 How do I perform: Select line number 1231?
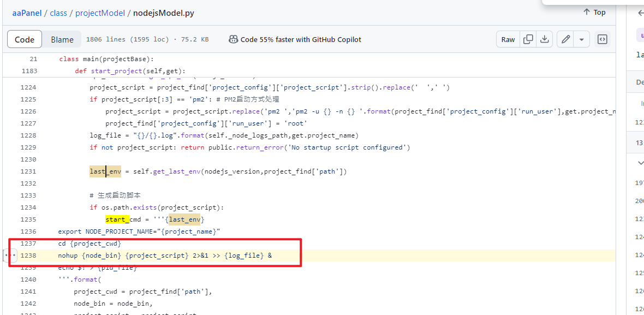tap(28, 171)
